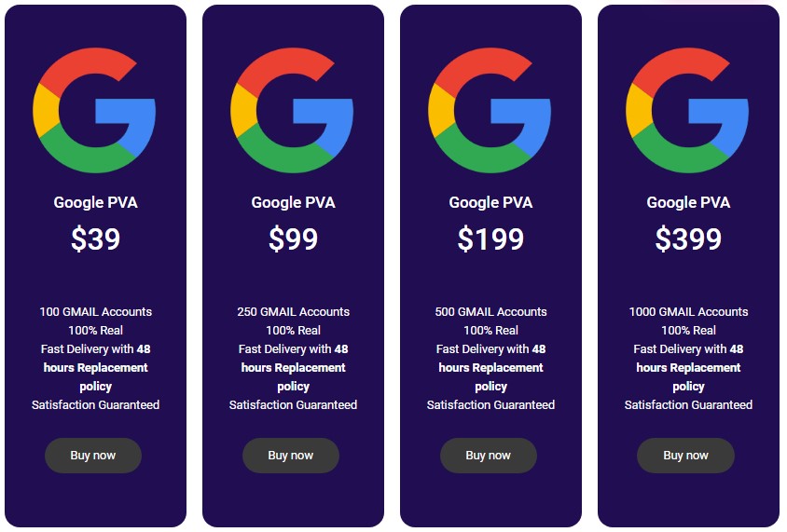Select the $39 price text
The width and height of the screenshot is (787, 532).
tap(95, 239)
